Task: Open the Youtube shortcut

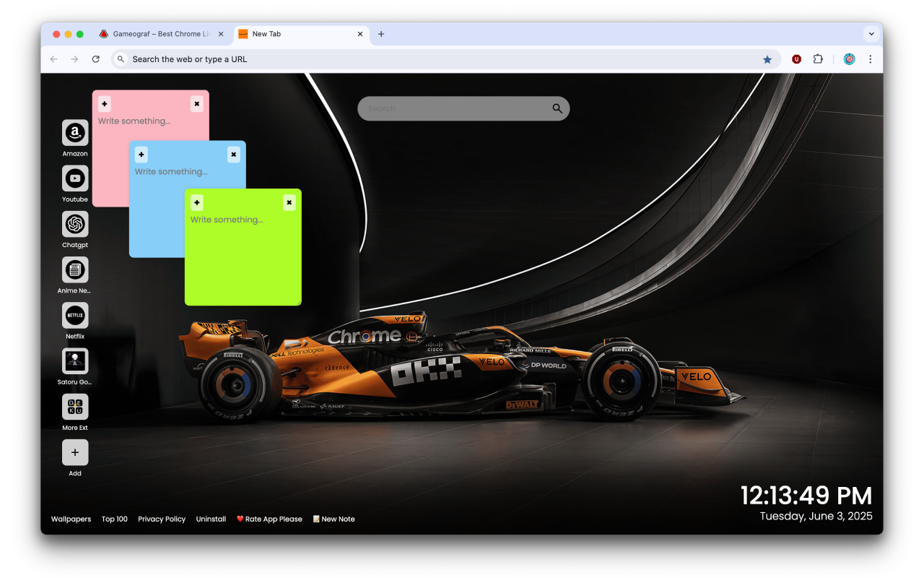Action: click(x=74, y=179)
